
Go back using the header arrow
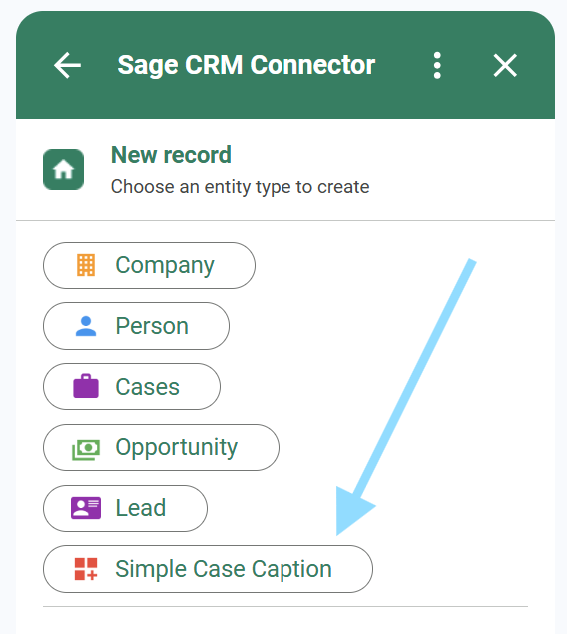click(x=67, y=65)
